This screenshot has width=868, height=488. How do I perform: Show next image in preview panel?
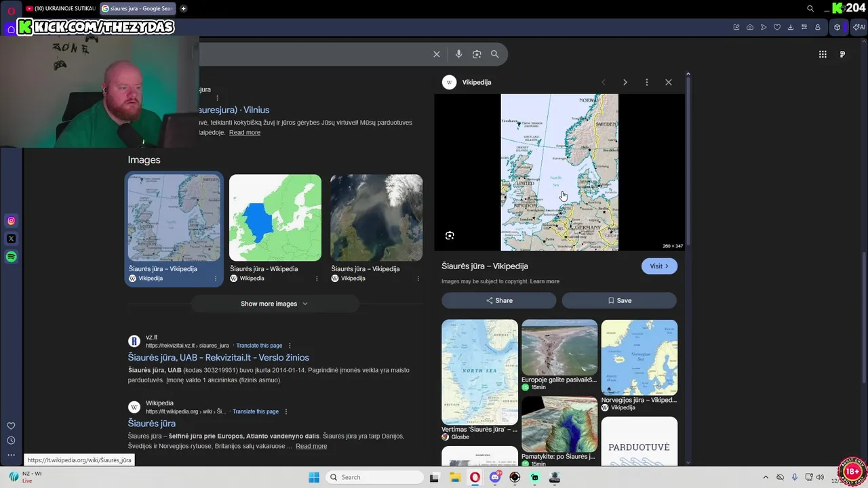pyautogui.click(x=625, y=82)
